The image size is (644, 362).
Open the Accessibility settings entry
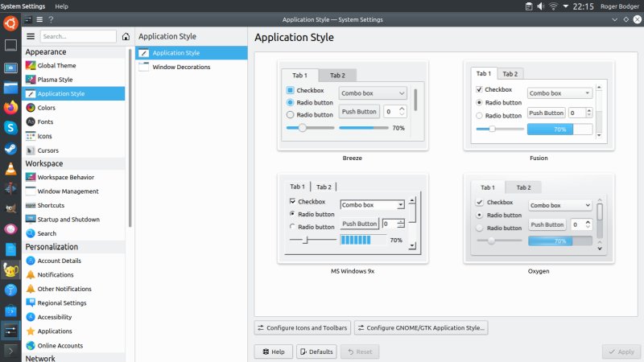coord(54,317)
